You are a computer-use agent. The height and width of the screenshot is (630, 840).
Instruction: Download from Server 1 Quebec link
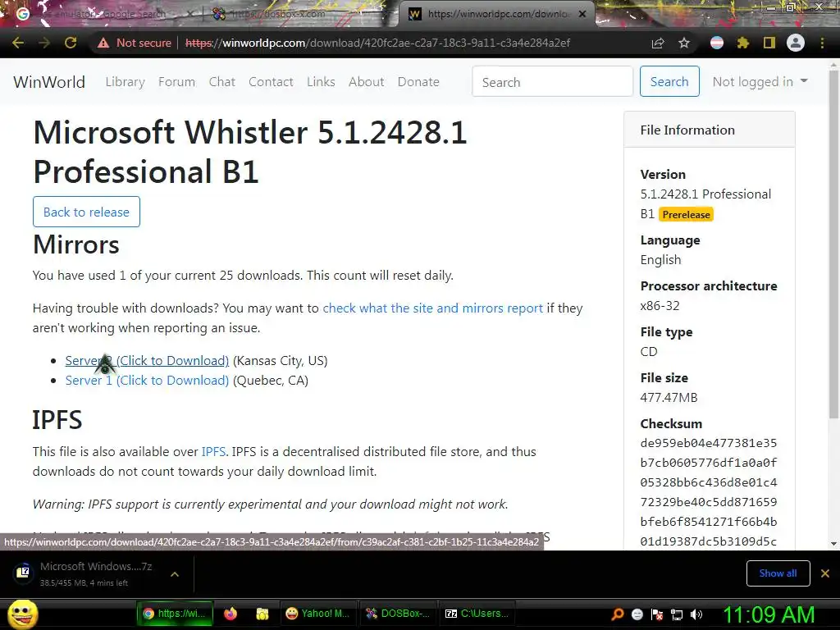(x=147, y=381)
